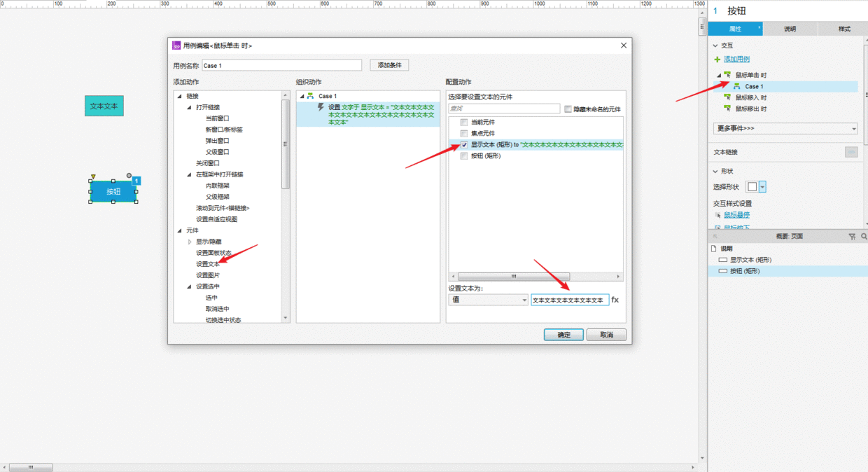Click the fx formula icon
Viewport: 868px width, 472px height.
point(615,300)
